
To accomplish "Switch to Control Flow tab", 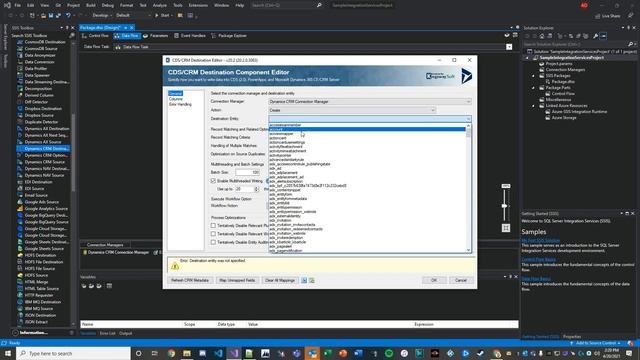I will point(95,36).
